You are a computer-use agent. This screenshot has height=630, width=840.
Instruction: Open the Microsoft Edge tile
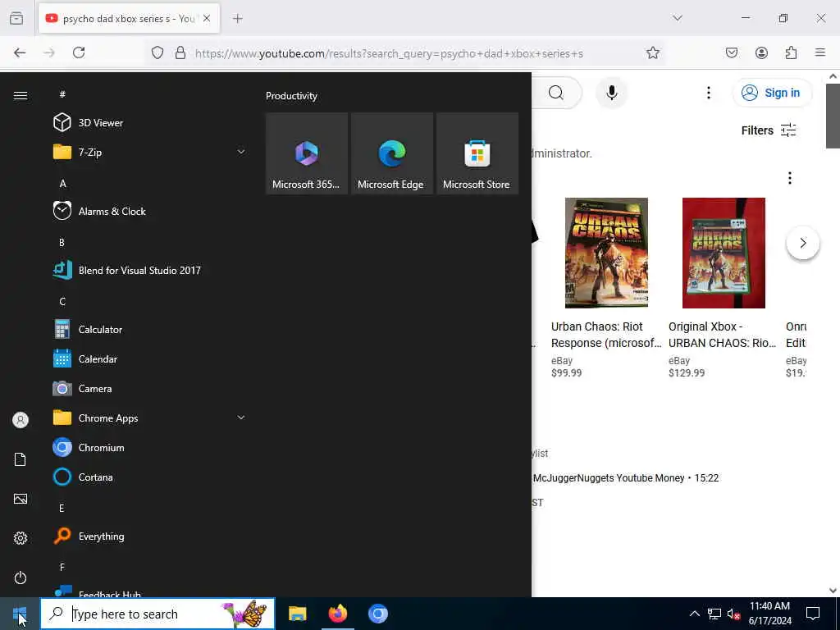391,153
